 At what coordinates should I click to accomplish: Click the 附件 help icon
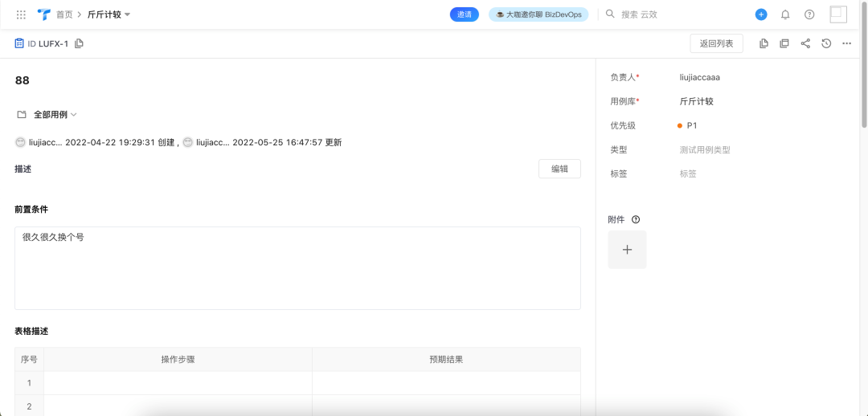pyautogui.click(x=636, y=219)
